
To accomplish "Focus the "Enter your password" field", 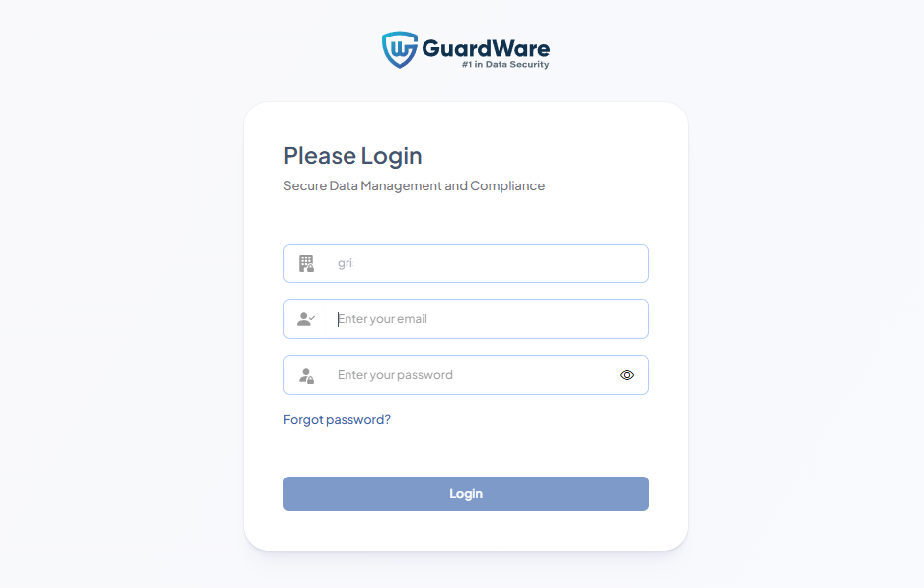I will pyautogui.click(x=466, y=375).
